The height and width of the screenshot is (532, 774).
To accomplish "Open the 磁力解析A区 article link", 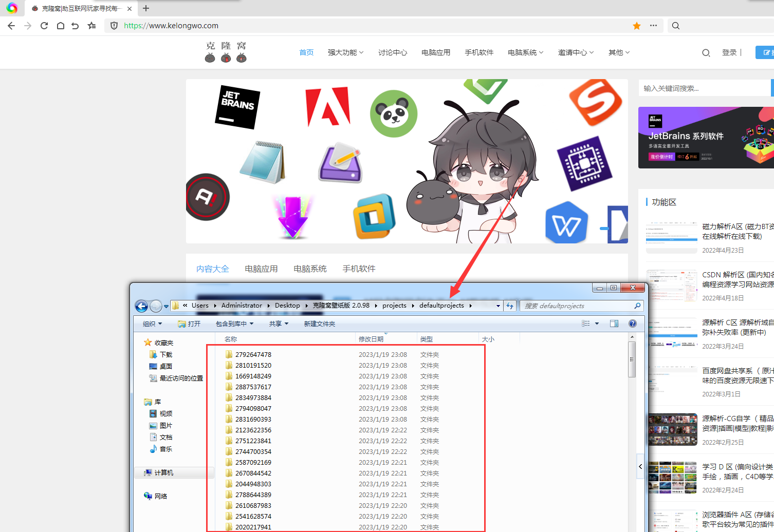I will (738, 231).
